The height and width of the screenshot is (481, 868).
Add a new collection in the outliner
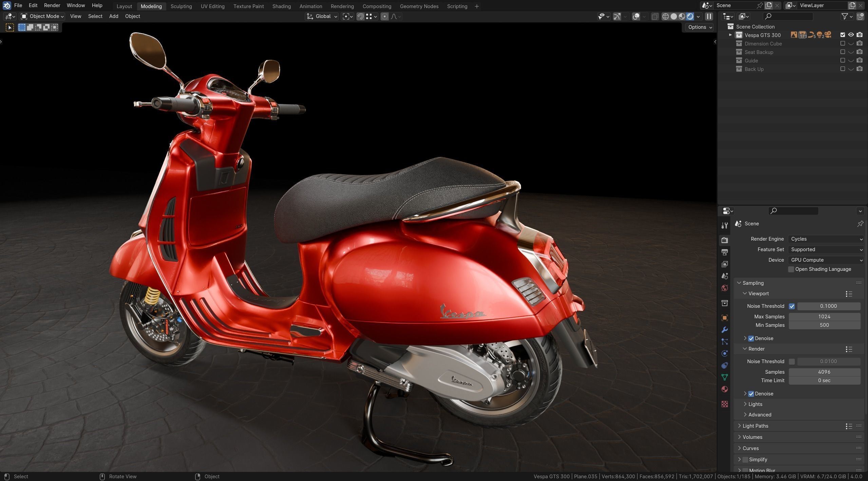[860, 16]
